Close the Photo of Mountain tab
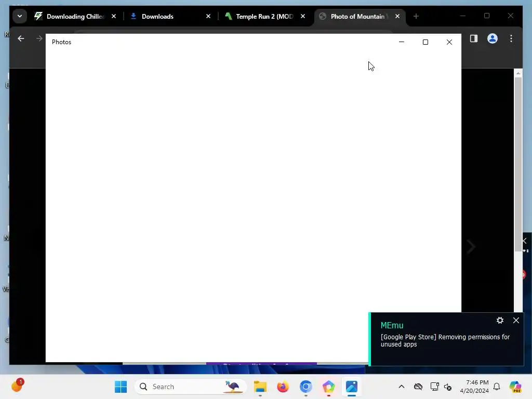This screenshot has width=532, height=399. tap(397, 16)
